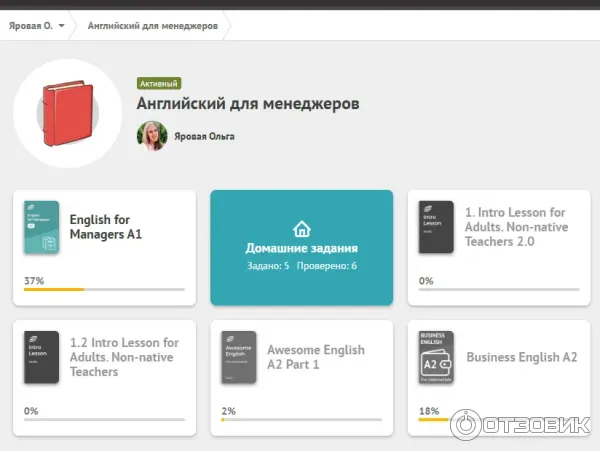
Task: Open the Intro Lesson Teachers 2.0 cover
Action: pos(436,227)
